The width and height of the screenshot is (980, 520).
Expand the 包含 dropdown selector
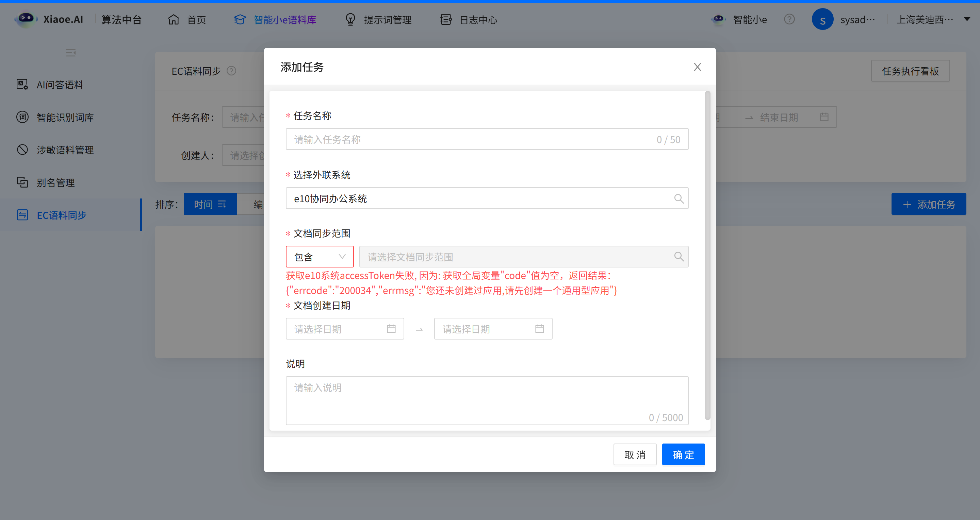pyautogui.click(x=320, y=257)
